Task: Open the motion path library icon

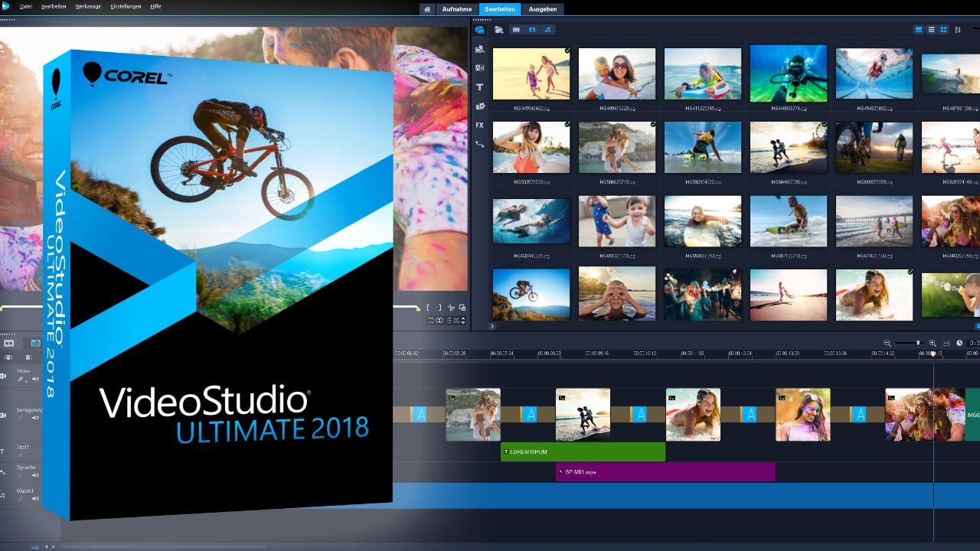Action: coord(480,144)
